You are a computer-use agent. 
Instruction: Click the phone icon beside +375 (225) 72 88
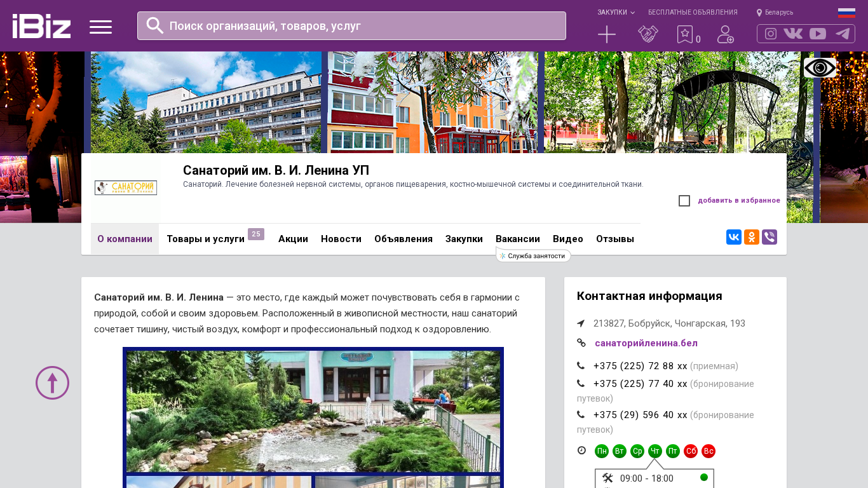[581, 366]
